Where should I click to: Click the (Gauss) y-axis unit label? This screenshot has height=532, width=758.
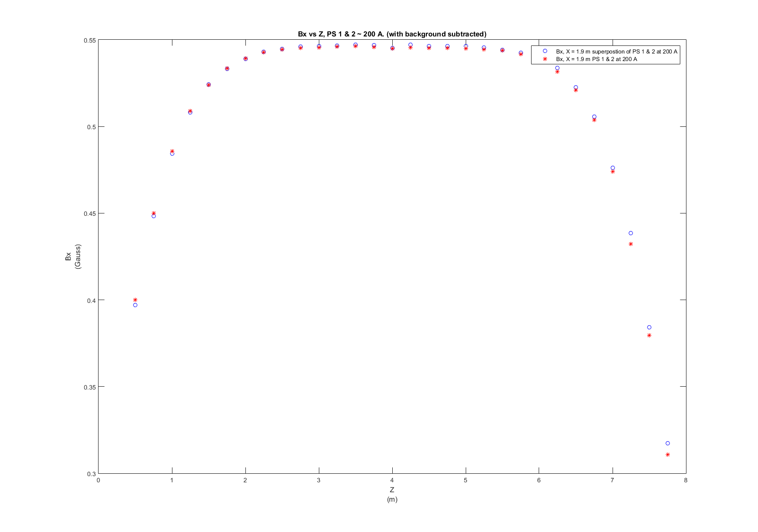pyautogui.click(x=78, y=257)
